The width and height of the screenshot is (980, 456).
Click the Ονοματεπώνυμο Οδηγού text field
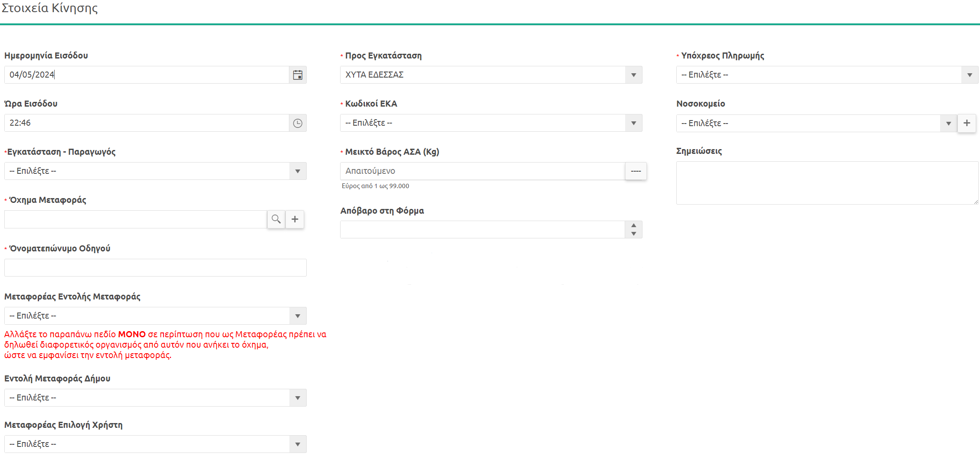pos(155,268)
